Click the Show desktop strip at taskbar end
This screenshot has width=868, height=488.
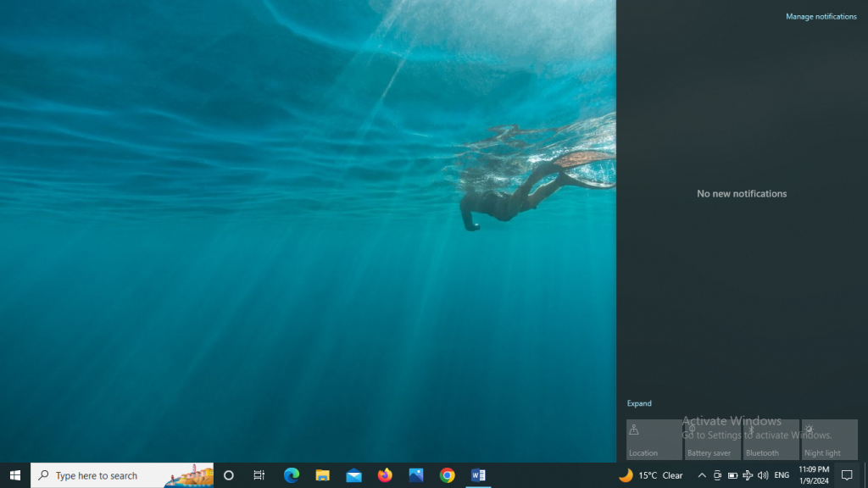tap(865, 475)
